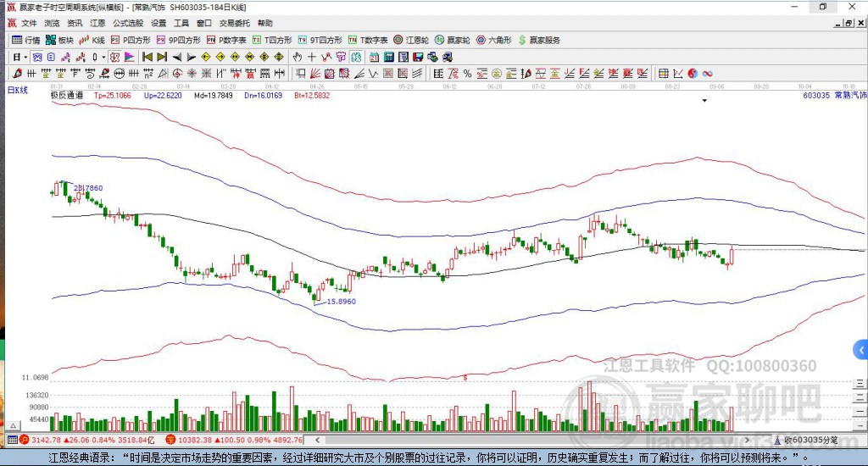The width and height of the screenshot is (868, 466).
Task: Click the truck icon in toolbar
Action: tap(448, 57)
